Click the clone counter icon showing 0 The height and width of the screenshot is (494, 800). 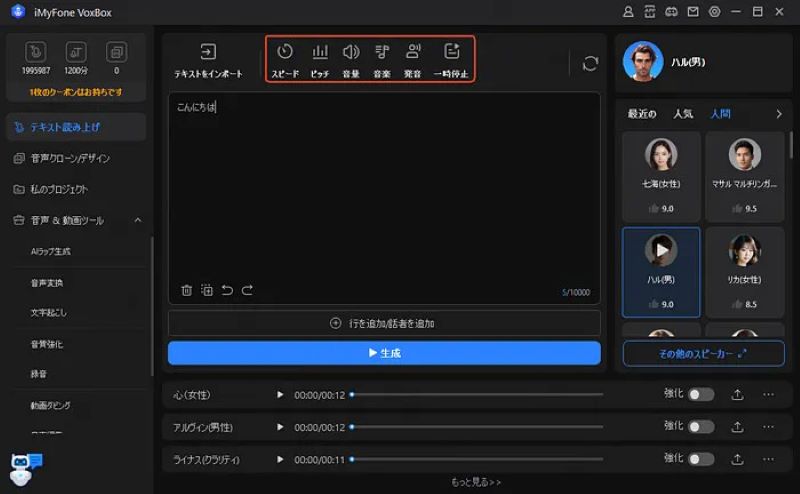pyautogui.click(x=116, y=52)
